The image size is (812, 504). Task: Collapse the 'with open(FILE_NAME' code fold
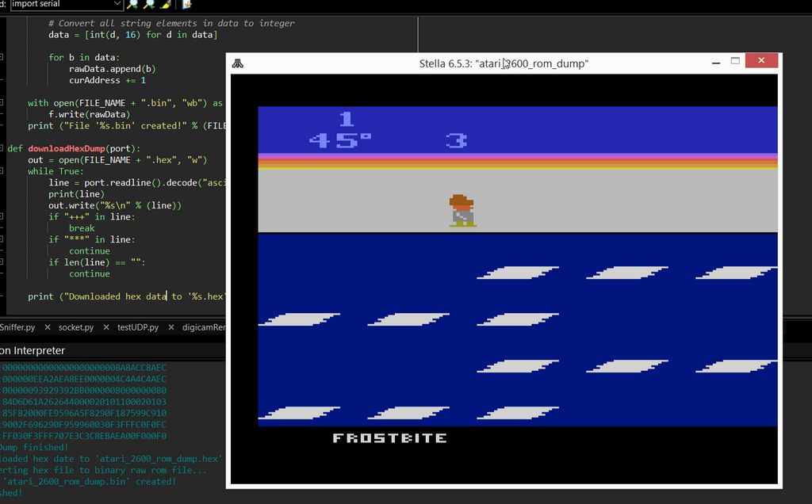tap(2, 102)
